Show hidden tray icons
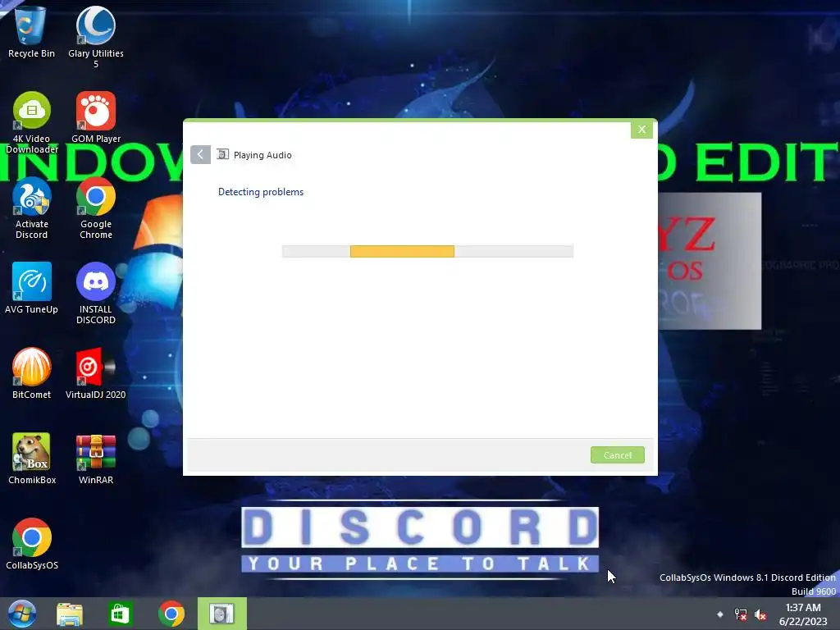This screenshot has height=630, width=840. [720, 614]
